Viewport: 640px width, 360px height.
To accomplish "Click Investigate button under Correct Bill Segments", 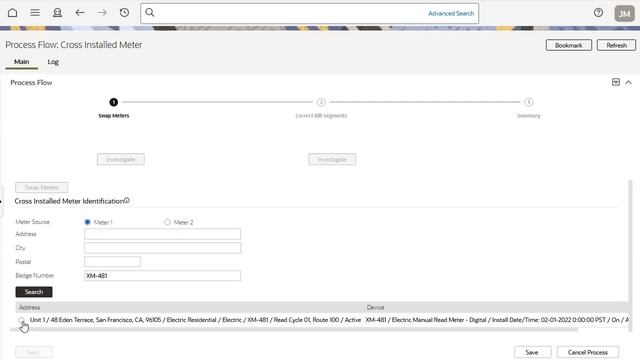I will (x=332, y=159).
